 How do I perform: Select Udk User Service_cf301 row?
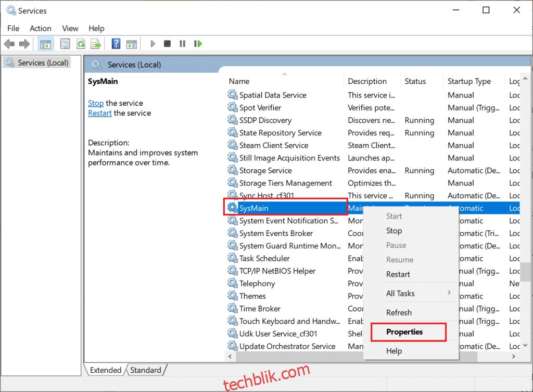[373, 334]
